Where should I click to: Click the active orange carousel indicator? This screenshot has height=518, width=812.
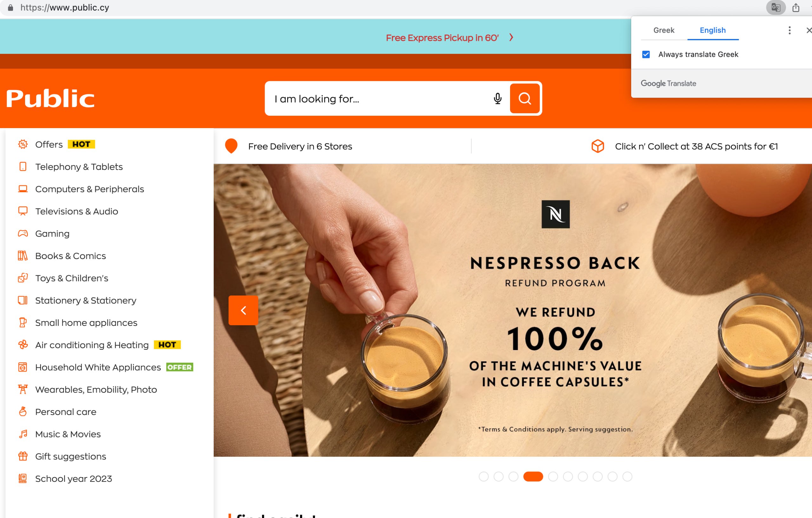coord(533,476)
